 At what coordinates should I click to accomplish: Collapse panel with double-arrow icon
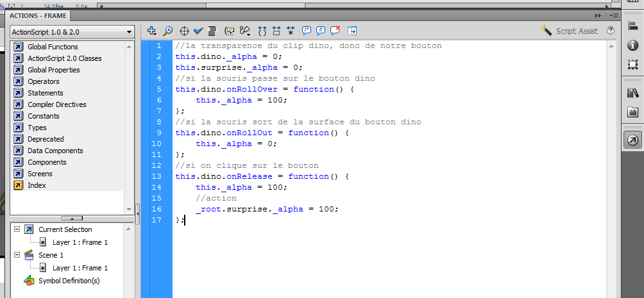coord(598,15)
